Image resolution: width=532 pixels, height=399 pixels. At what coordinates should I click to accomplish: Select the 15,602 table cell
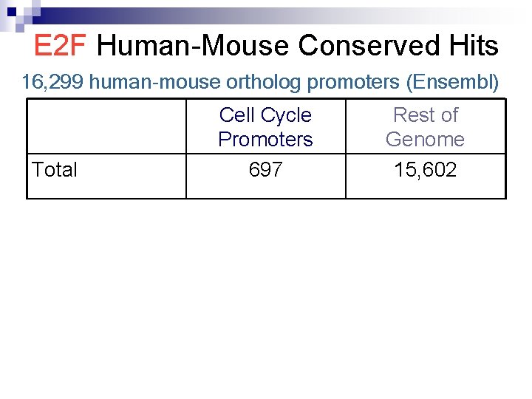coord(425,170)
